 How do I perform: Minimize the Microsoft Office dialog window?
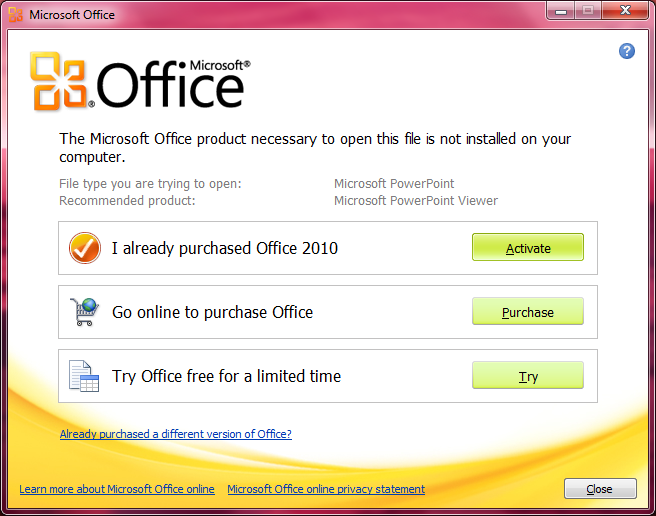click(x=561, y=11)
